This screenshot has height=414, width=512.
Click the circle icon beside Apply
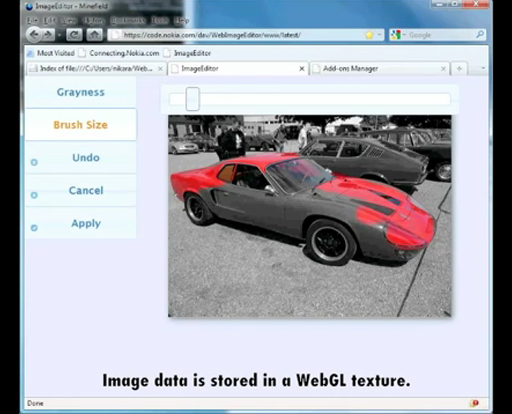click(x=34, y=228)
